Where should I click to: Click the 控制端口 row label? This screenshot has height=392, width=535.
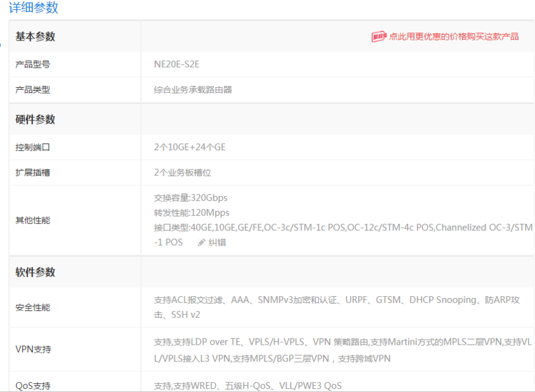click(x=33, y=147)
